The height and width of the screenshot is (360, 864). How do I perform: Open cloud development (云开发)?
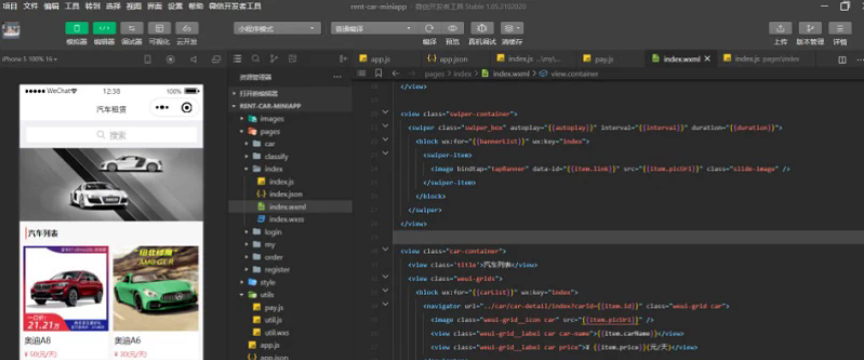coord(187,28)
